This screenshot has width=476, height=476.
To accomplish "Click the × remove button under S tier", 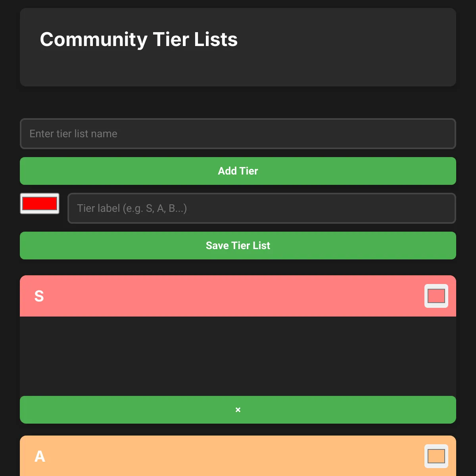I will pyautogui.click(x=238, y=410).
